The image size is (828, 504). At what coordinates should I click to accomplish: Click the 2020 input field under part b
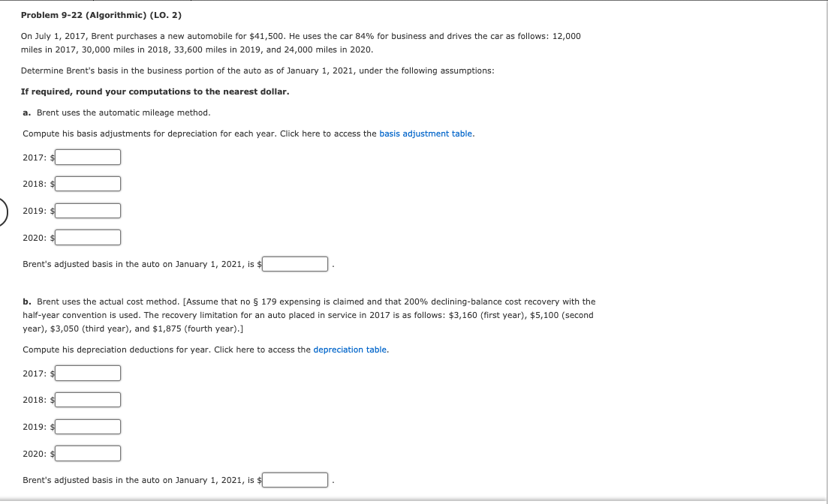click(87, 453)
